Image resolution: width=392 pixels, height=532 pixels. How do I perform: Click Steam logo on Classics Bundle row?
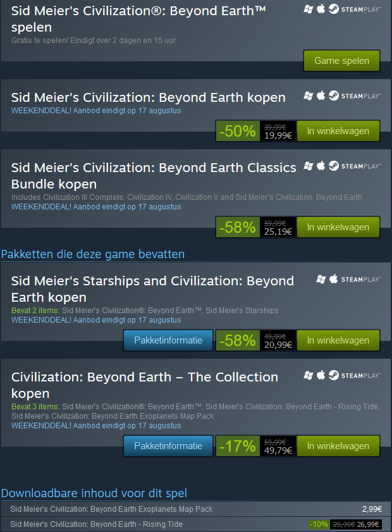pos(333,166)
